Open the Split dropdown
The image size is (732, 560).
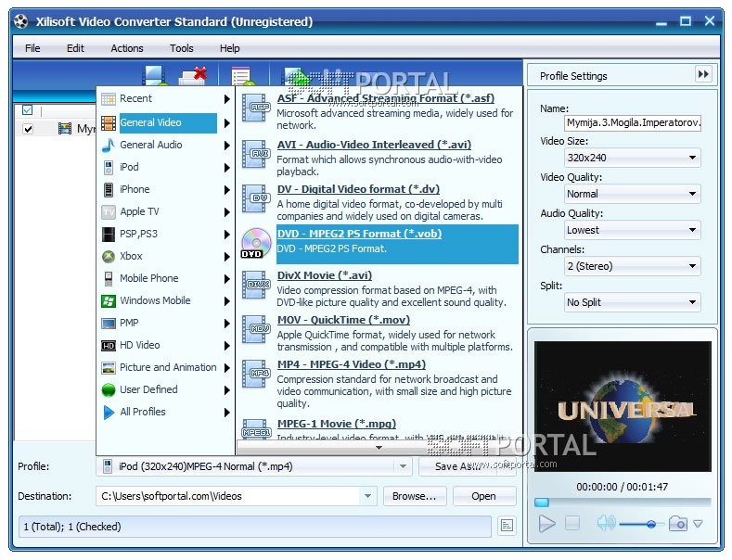pyautogui.click(x=633, y=302)
